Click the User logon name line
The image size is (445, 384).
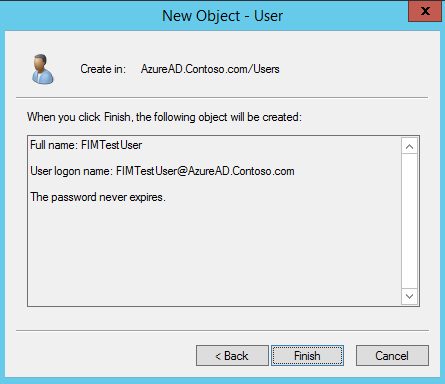(162, 171)
